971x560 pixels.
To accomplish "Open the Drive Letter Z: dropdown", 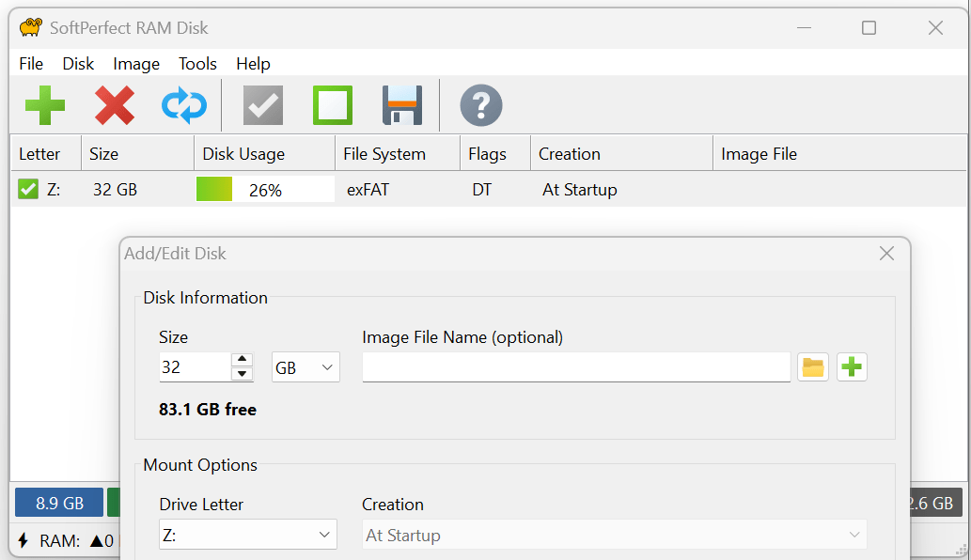I will tap(248, 535).
